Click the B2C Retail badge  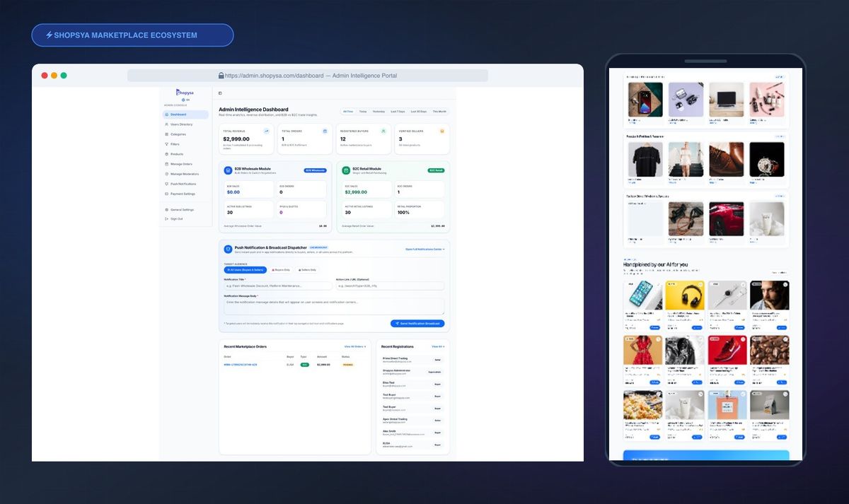(437, 170)
